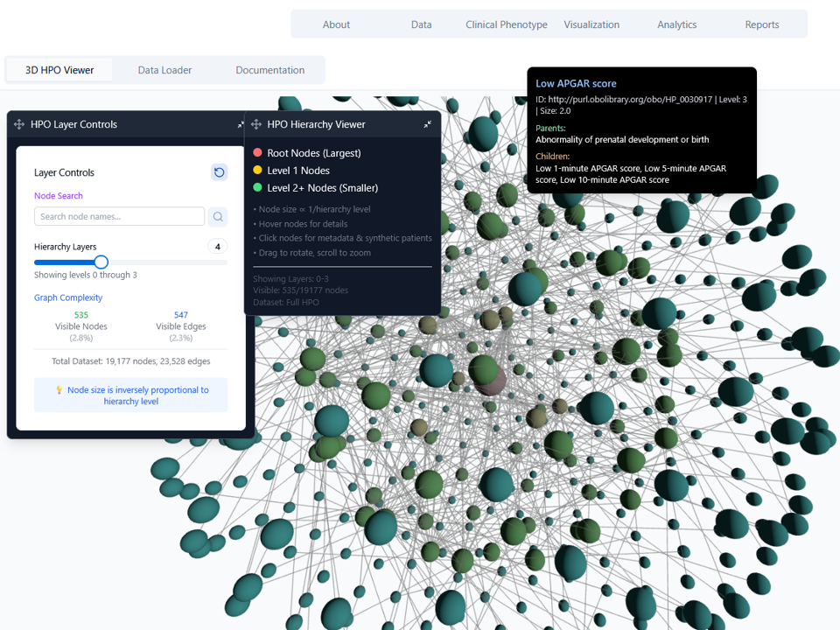Collapse the HPO Layer Controls panel
The image size is (840, 630).
tap(241, 125)
